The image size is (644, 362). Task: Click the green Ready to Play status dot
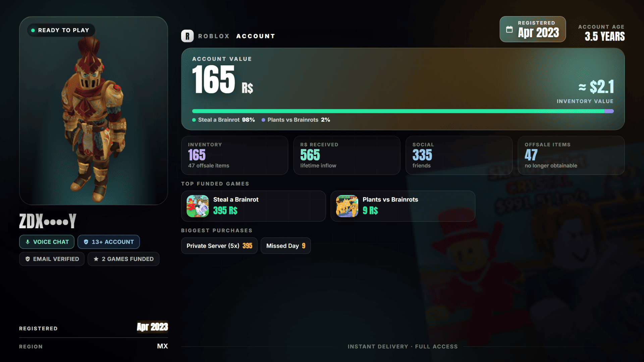[33, 30]
